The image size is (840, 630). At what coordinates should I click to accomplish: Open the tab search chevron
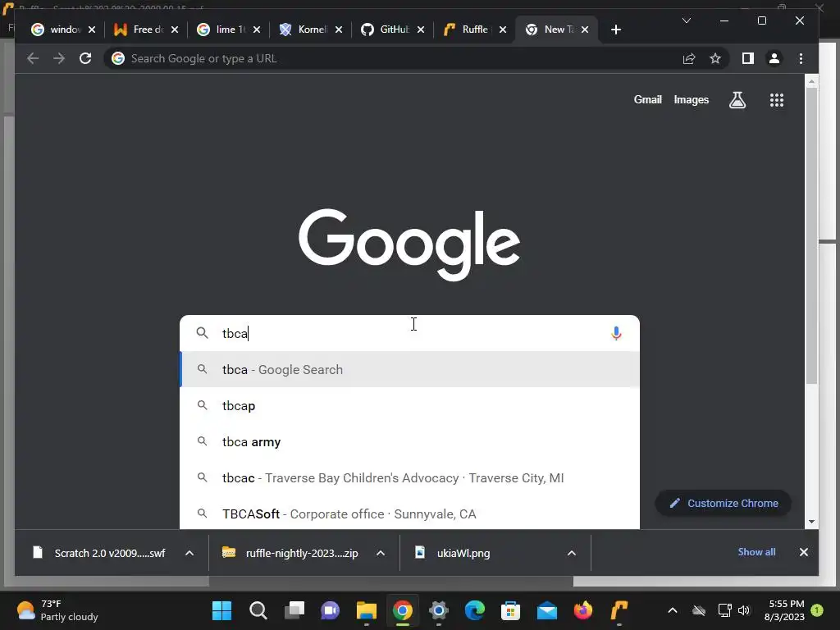pyautogui.click(x=687, y=21)
